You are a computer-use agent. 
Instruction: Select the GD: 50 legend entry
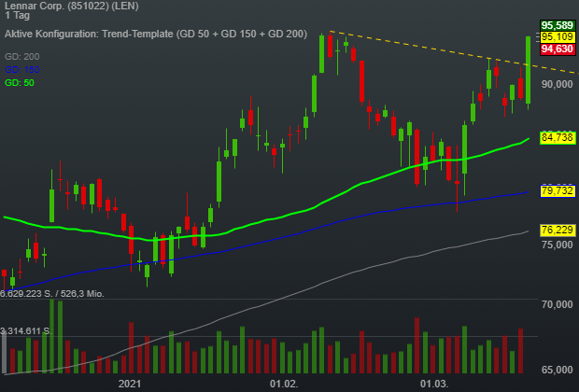click(x=20, y=83)
